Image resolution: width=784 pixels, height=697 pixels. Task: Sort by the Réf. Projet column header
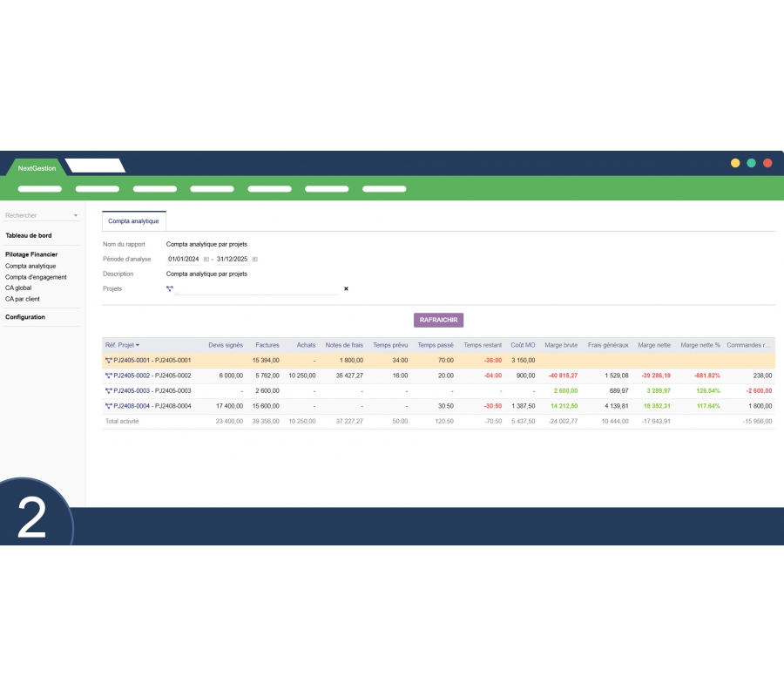[122, 345]
